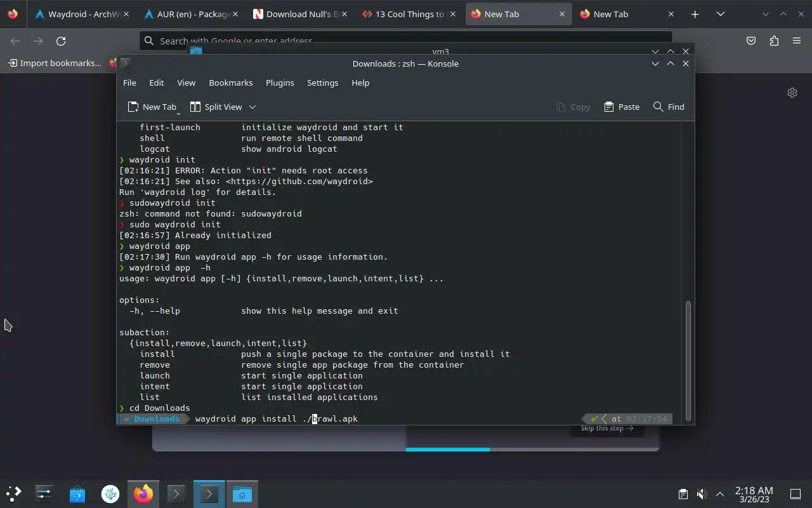Expand the Split View dropdown arrow
Viewport: 812px width, 508px height.
tap(252, 107)
